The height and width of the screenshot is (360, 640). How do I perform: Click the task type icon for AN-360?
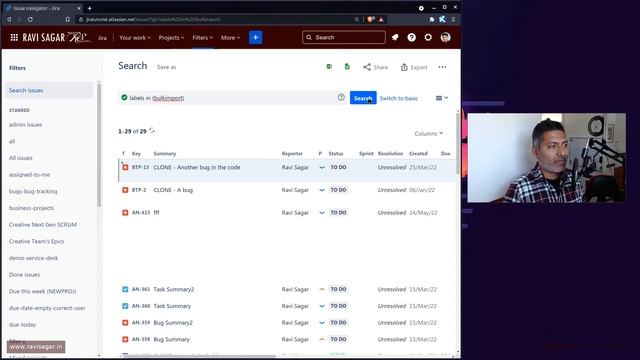125,306
